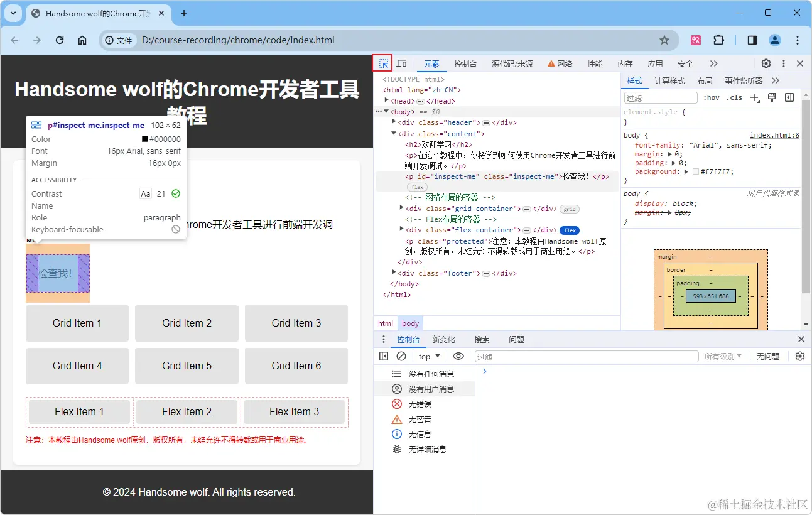Open Chrome extensions puzzle icon
This screenshot has height=515, width=812.
[x=718, y=40]
